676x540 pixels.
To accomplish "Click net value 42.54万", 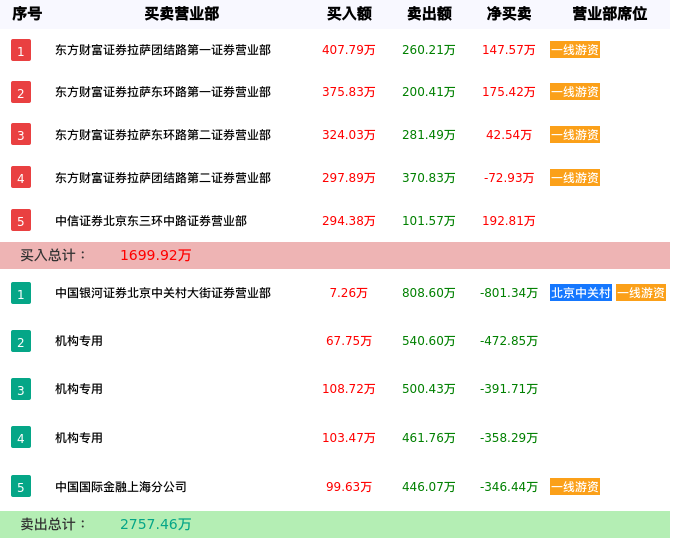I will [x=509, y=135].
